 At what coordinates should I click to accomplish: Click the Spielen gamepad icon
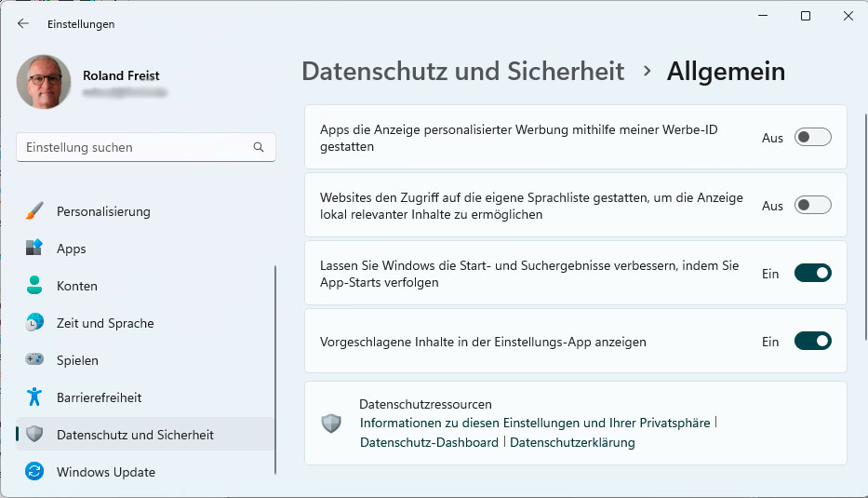[x=34, y=359]
